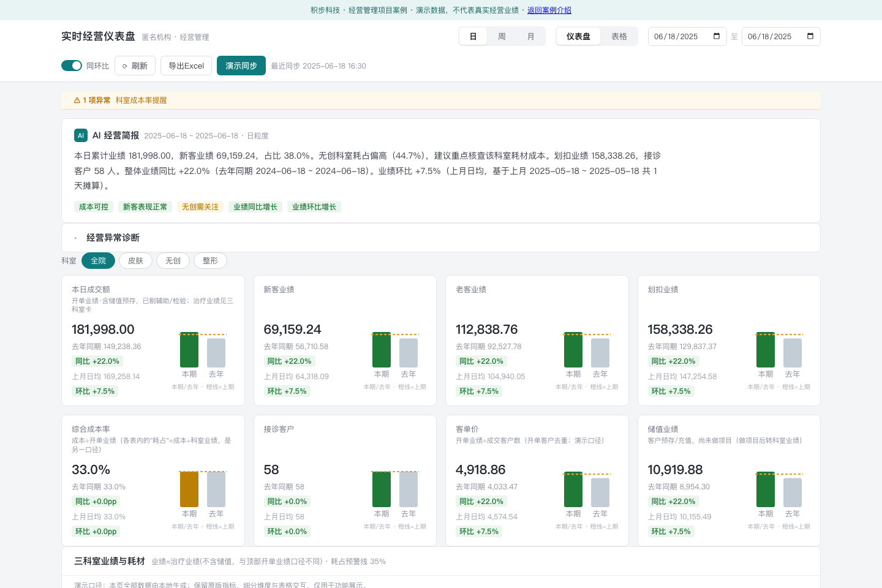The height and width of the screenshot is (588, 882).
Task: Click the 33.0% value in 综合成本率
Action: point(91,470)
